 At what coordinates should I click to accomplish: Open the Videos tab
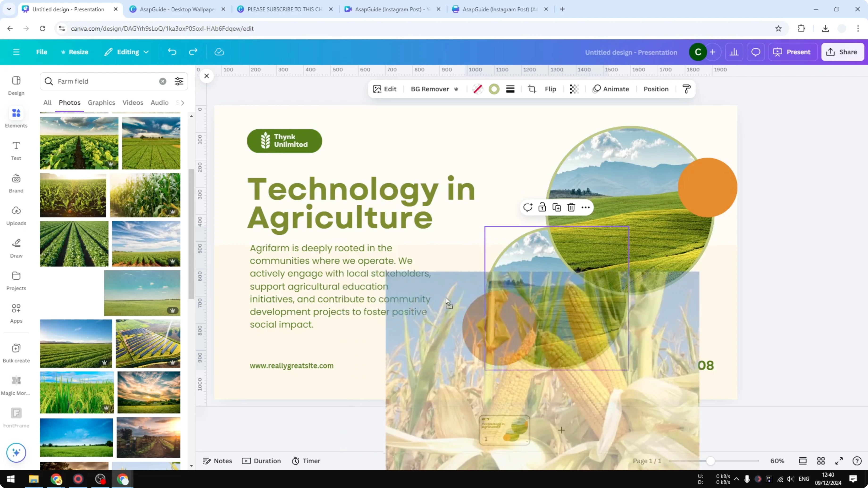point(133,103)
